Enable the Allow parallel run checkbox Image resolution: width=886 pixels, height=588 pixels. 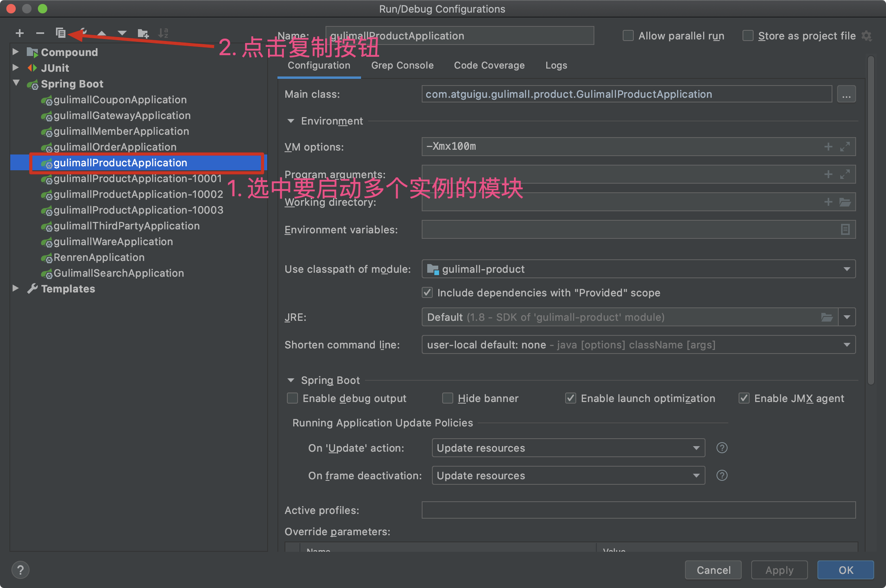tap(627, 35)
